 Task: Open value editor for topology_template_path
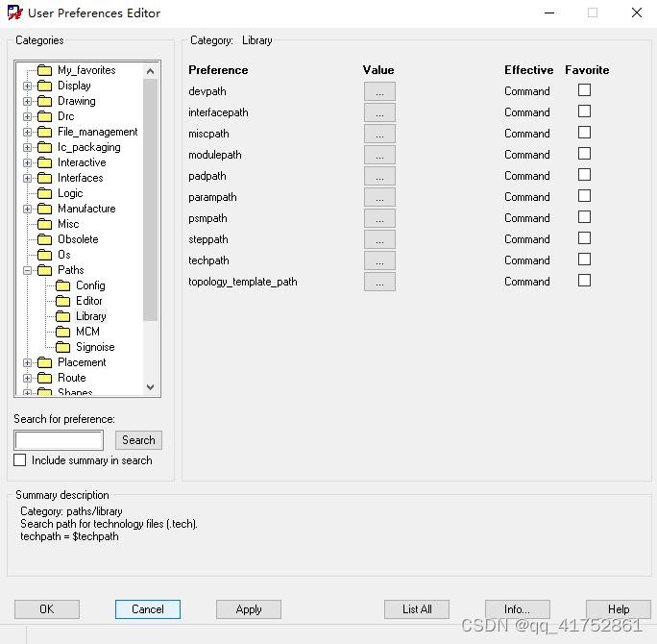click(x=379, y=282)
